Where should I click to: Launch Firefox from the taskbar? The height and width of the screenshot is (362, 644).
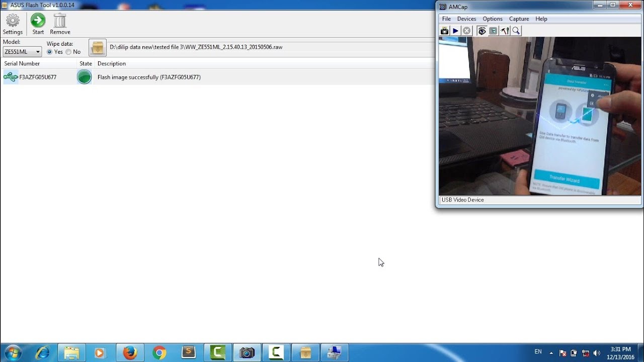click(130, 352)
